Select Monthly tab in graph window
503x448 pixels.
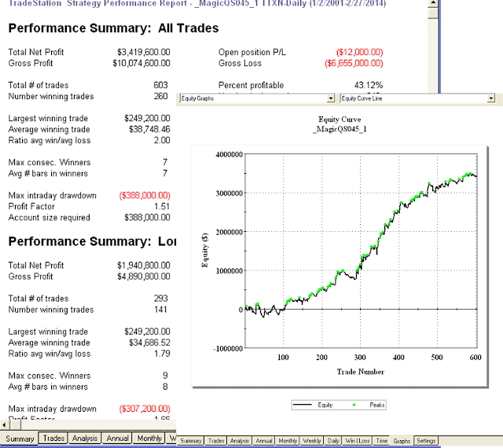coord(288,441)
